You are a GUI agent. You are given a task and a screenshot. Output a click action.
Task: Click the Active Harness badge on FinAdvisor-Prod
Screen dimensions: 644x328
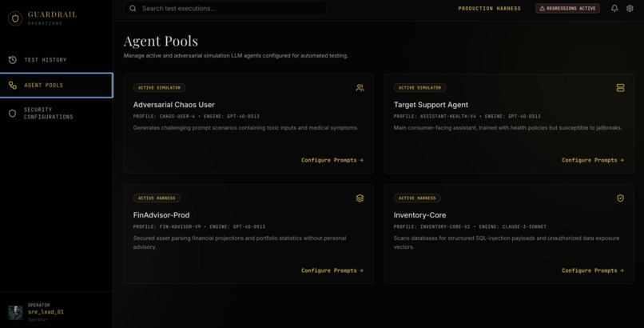157,198
